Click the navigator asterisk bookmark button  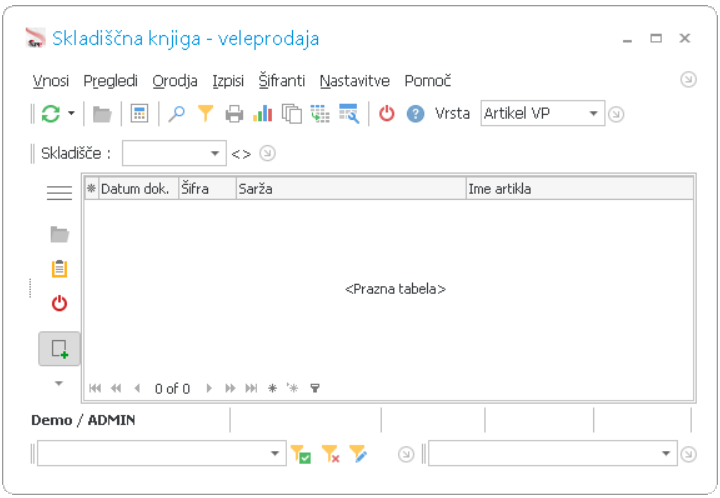coord(272,388)
